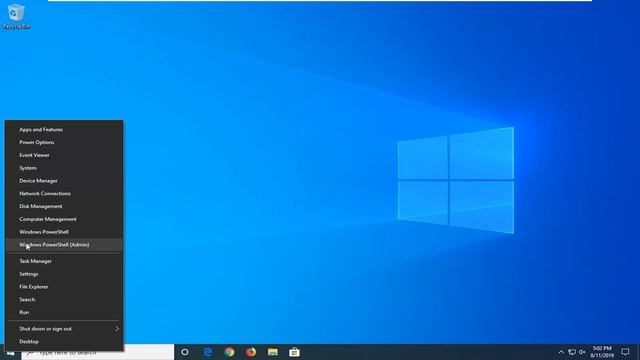Launch Google Chrome from the taskbar

pos(229,352)
